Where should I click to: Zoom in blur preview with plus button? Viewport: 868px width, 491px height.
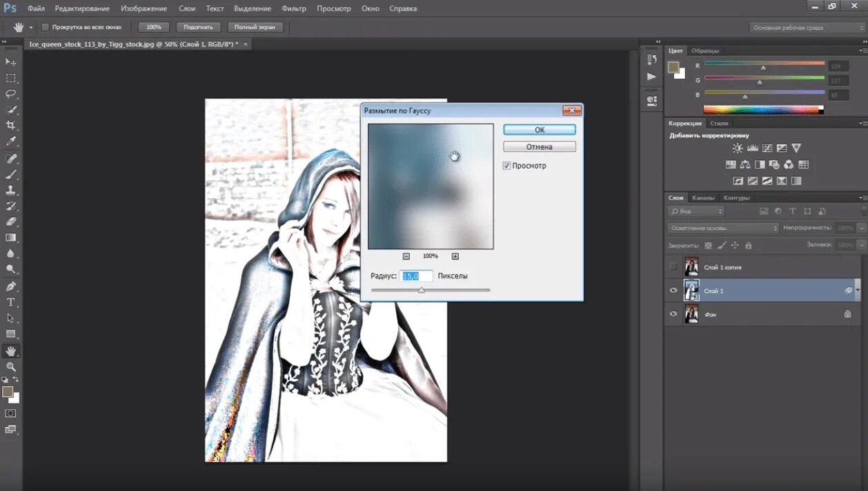coord(455,256)
